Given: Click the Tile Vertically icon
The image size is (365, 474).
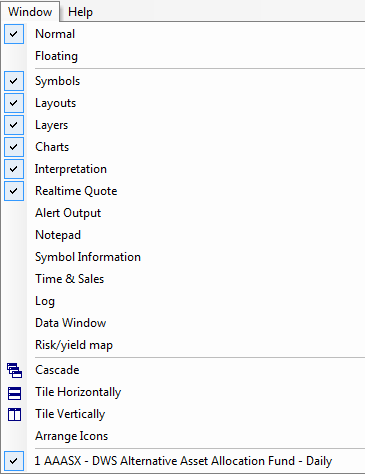Looking at the screenshot, I should (x=14, y=415).
